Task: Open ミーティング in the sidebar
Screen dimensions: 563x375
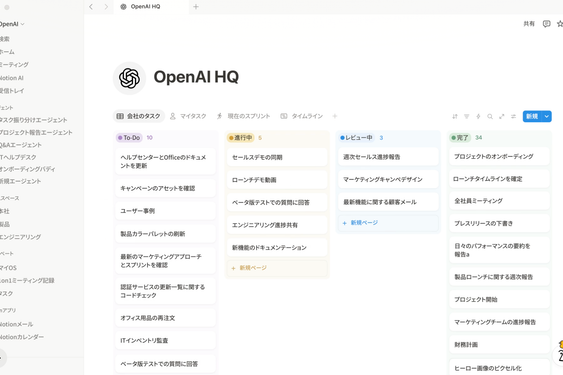Action: click(x=14, y=65)
